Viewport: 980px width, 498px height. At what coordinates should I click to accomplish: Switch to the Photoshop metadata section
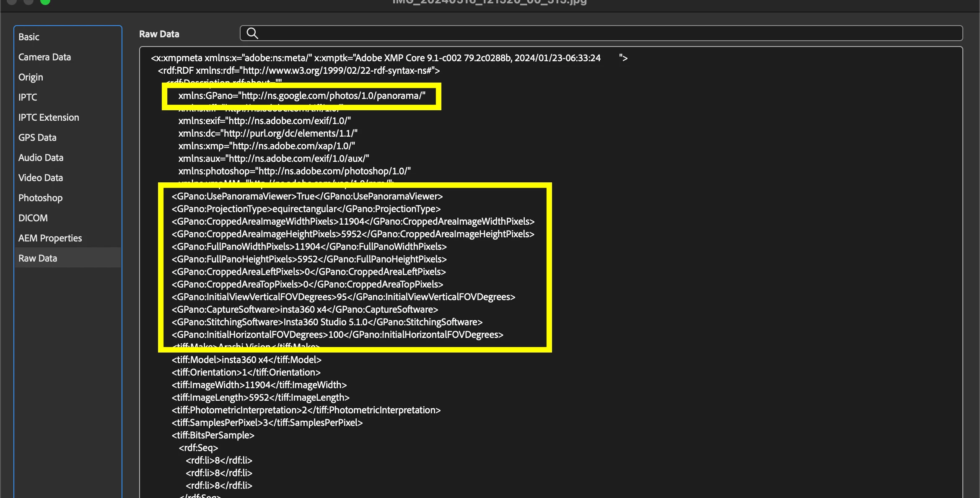pyautogui.click(x=40, y=198)
